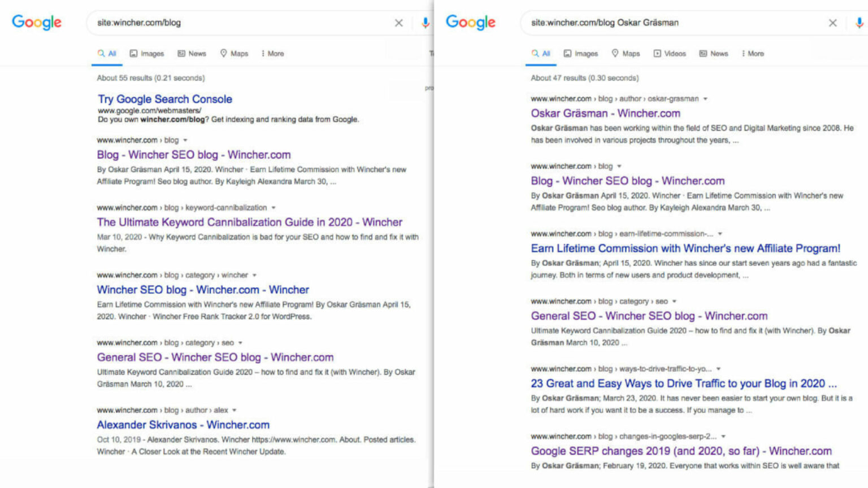
Task: Click the Videos icon on the right page
Action: click(657, 53)
